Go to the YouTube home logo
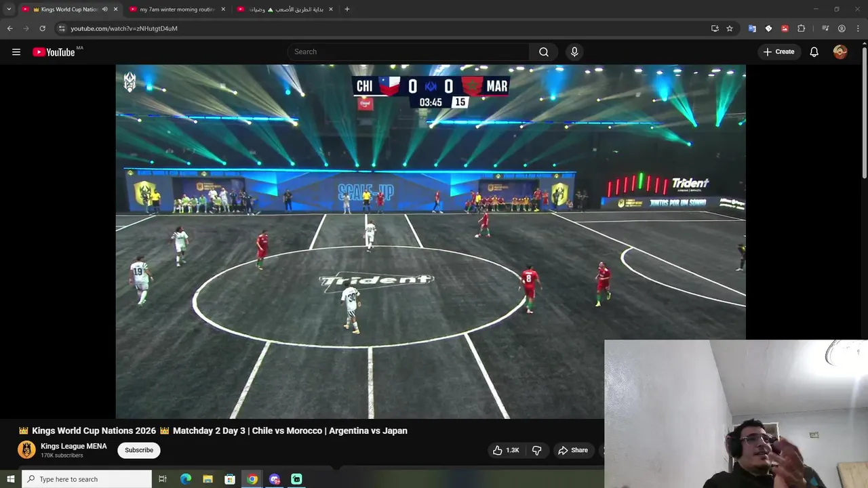This screenshot has height=488, width=868. (54, 52)
